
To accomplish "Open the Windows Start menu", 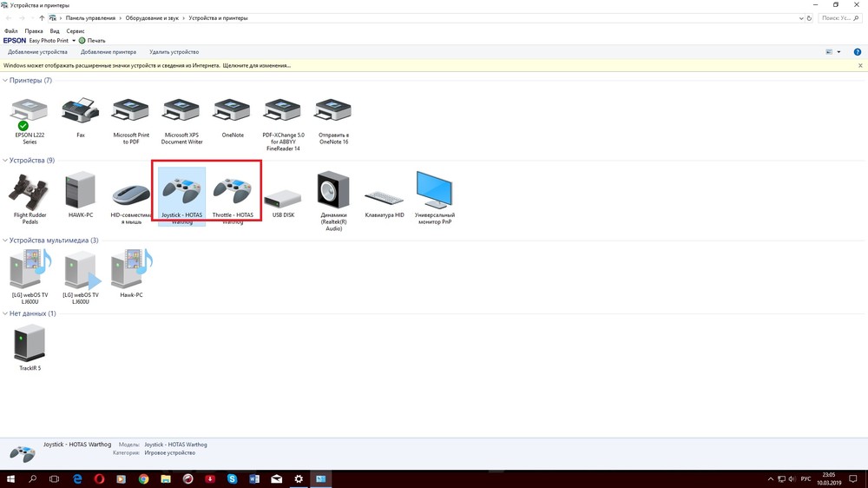I will (x=10, y=478).
